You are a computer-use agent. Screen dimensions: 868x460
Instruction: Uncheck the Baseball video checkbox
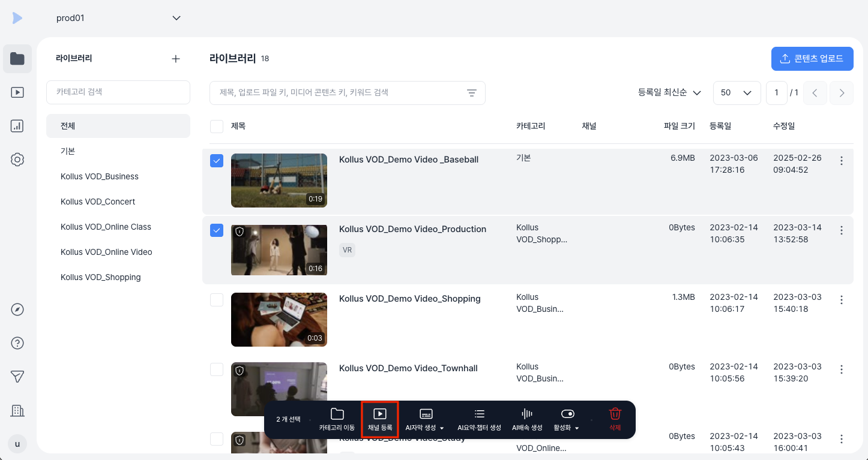[217, 161]
